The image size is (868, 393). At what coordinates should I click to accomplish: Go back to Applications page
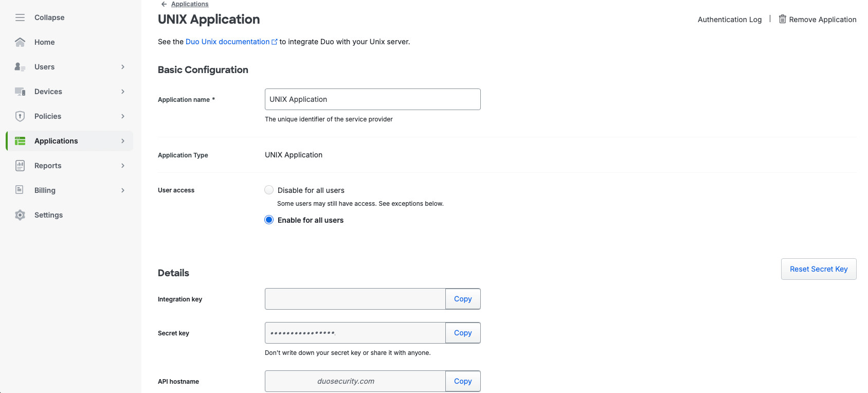coord(189,4)
